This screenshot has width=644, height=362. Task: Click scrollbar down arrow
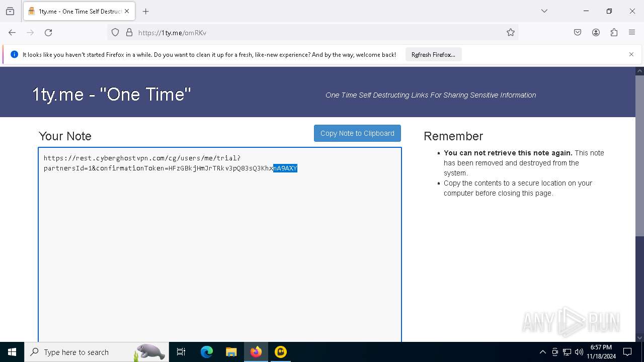click(x=639, y=338)
